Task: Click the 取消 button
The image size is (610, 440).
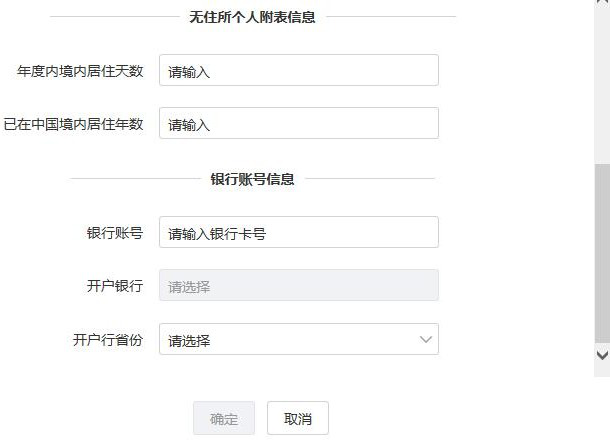Action: coord(298,418)
